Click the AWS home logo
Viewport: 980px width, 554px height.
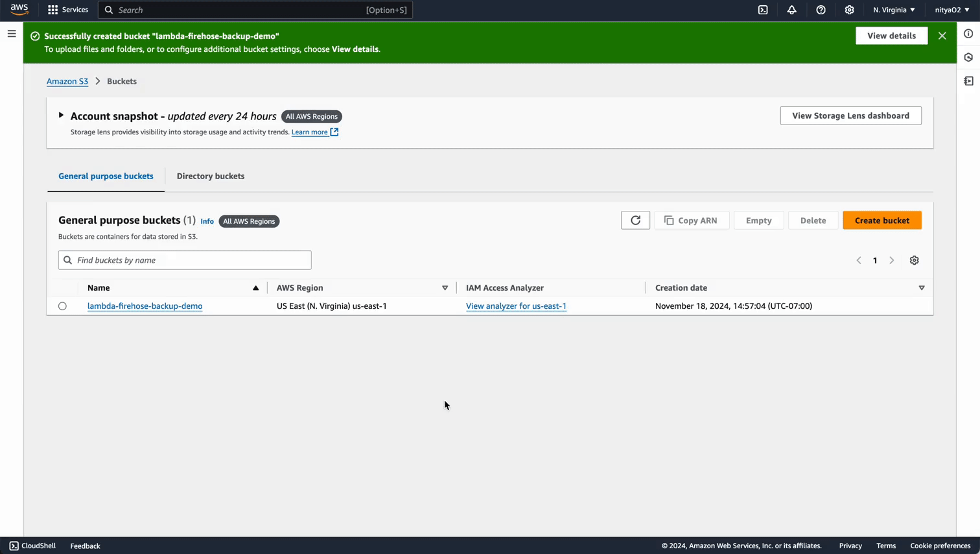click(x=19, y=9)
